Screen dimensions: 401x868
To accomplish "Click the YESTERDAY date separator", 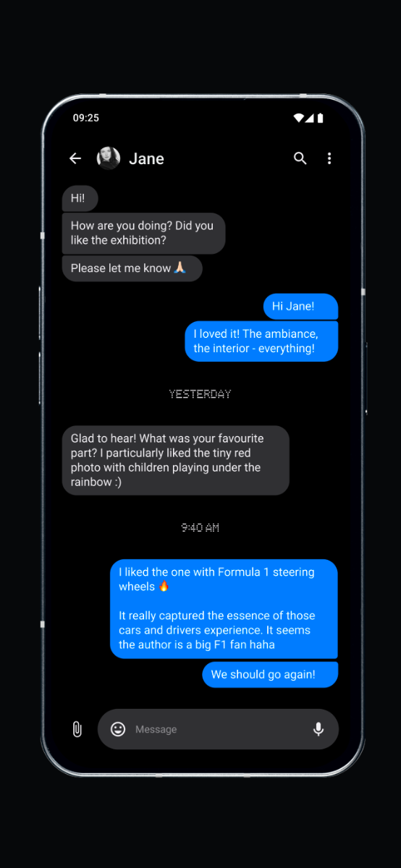I will click(x=200, y=394).
